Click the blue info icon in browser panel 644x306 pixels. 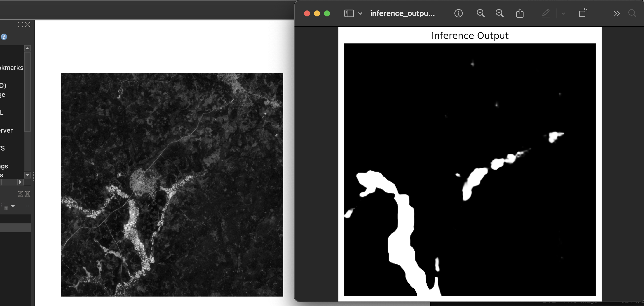pyautogui.click(x=4, y=37)
